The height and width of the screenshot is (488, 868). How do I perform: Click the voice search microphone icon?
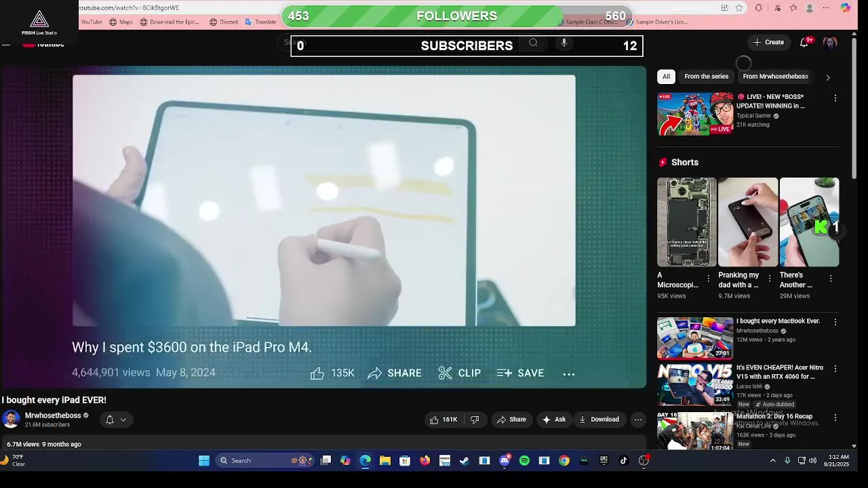[x=564, y=43]
